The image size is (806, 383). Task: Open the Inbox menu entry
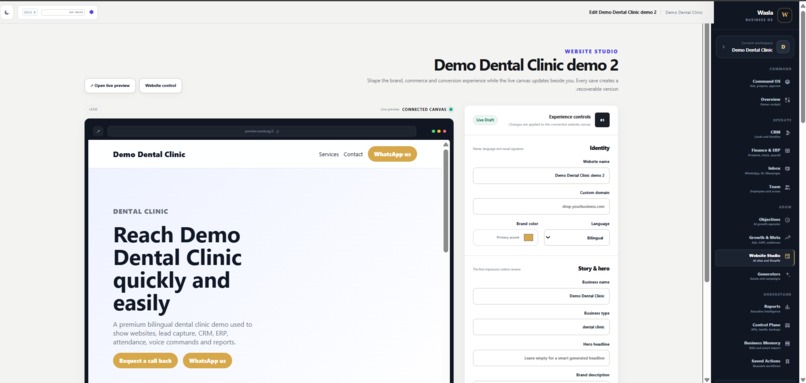tap(754, 170)
